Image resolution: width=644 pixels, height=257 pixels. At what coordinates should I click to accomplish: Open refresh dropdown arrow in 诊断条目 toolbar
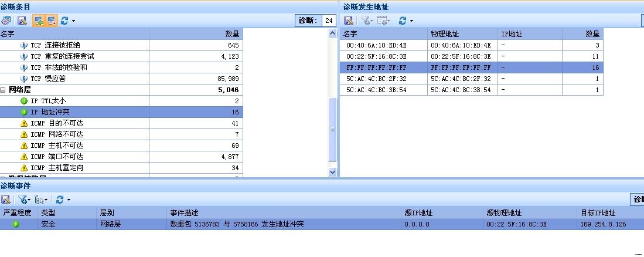[73, 21]
